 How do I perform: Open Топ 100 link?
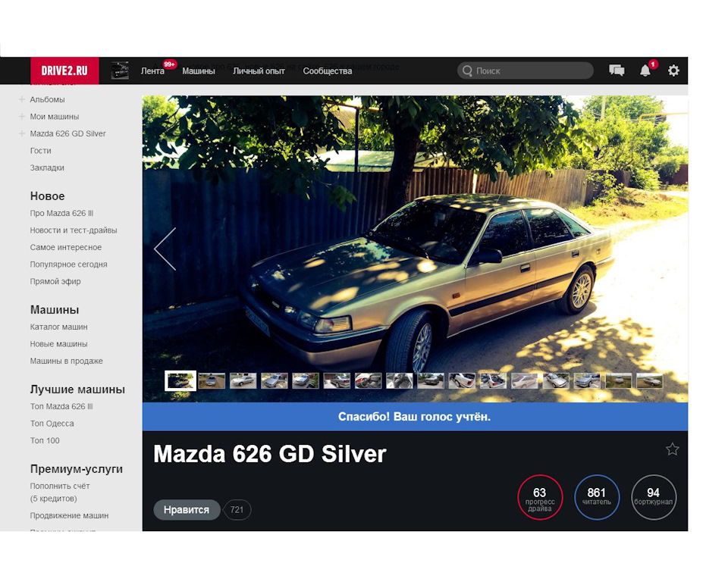point(45,440)
